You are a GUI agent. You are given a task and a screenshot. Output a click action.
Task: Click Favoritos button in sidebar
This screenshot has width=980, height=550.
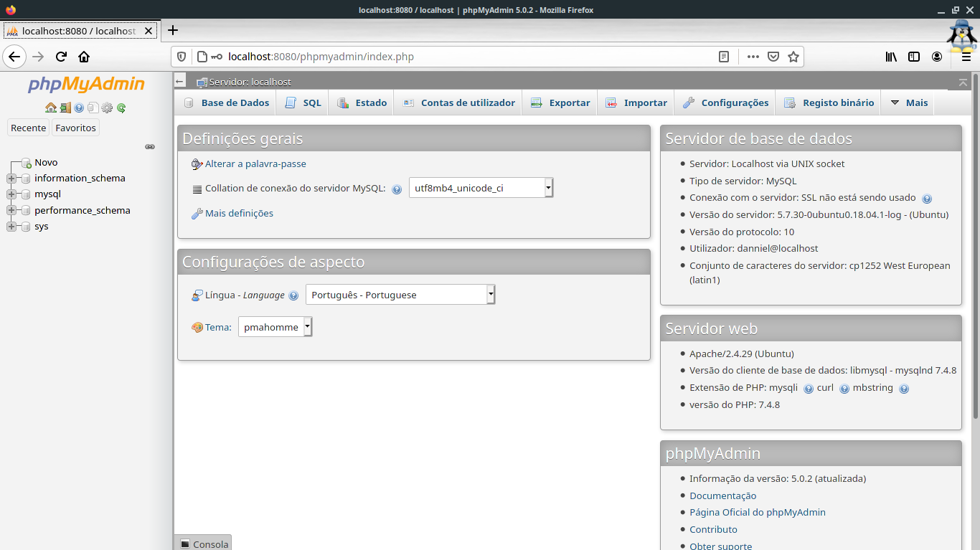[x=75, y=128]
